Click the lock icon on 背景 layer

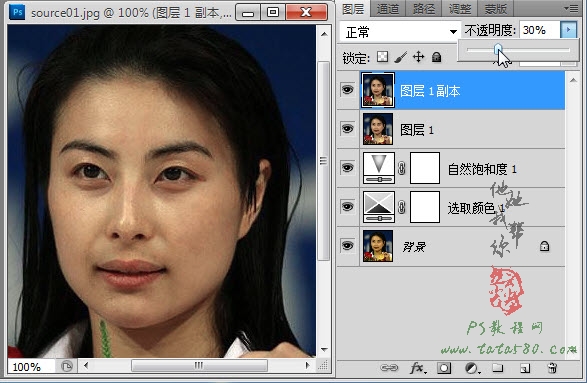[x=544, y=246]
